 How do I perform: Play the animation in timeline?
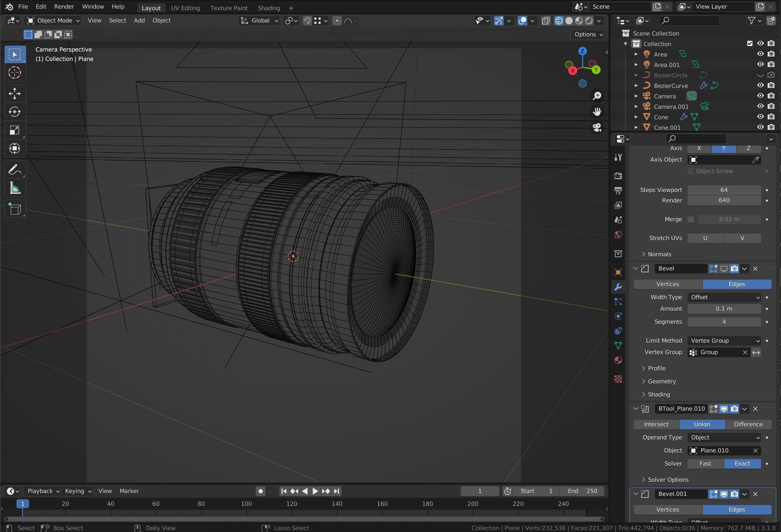[315, 491]
